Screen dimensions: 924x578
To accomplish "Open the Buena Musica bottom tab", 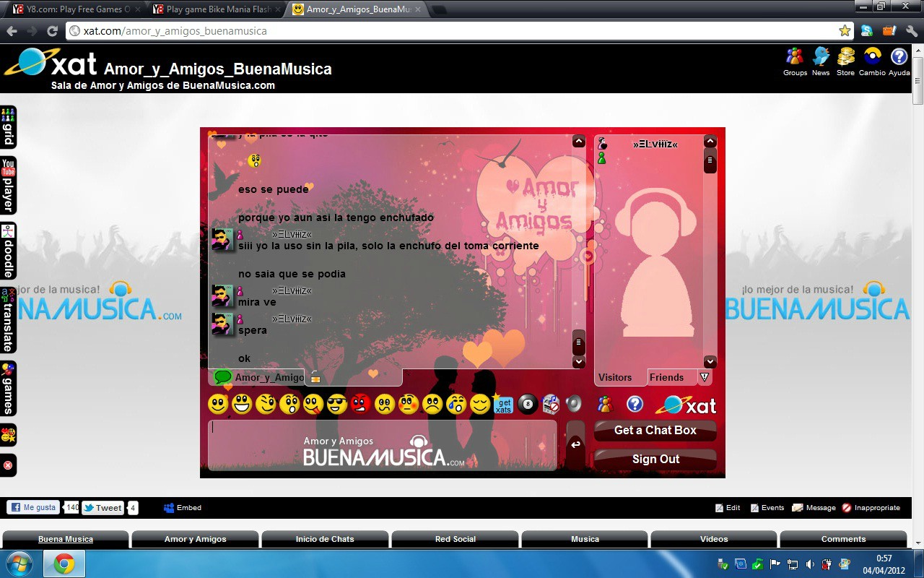I will [x=66, y=539].
